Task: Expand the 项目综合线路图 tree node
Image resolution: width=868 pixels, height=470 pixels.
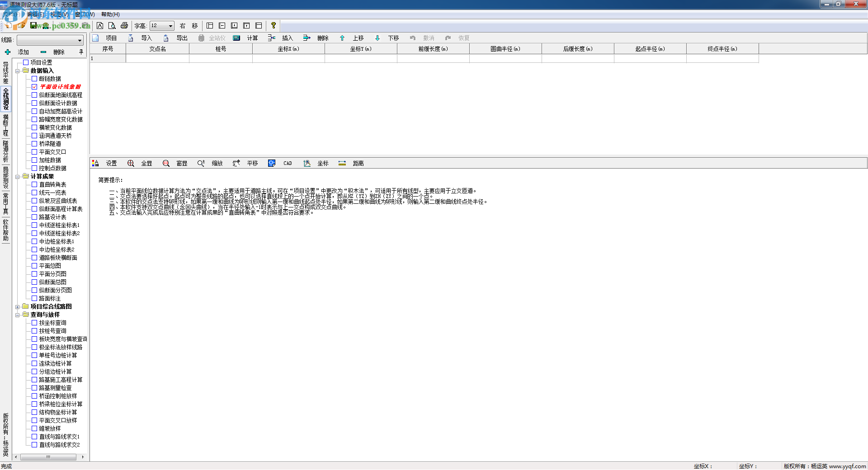Action: pyautogui.click(x=18, y=307)
